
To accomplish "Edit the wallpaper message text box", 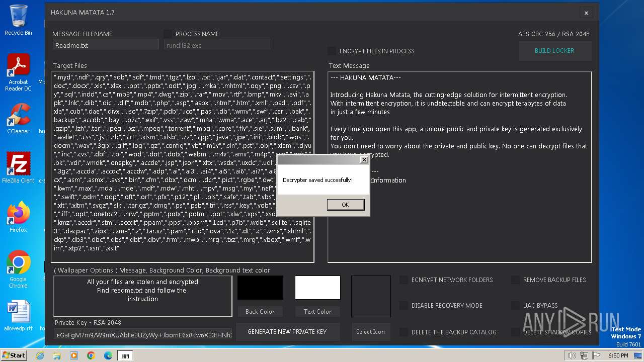I will click(x=143, y=296).
